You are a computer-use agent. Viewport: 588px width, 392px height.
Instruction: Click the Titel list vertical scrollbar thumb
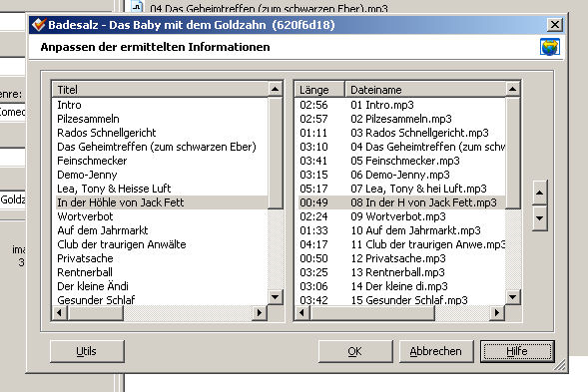coord(275,153)
